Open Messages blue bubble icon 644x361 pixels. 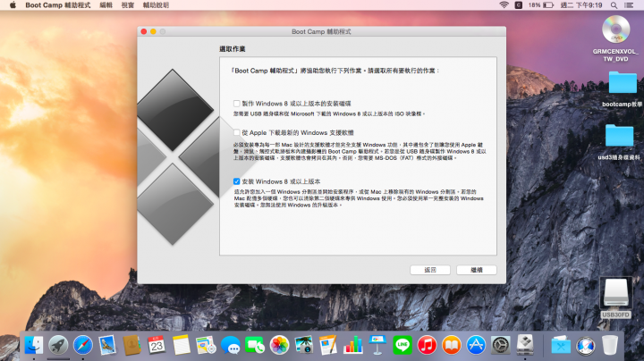[231, 345]
